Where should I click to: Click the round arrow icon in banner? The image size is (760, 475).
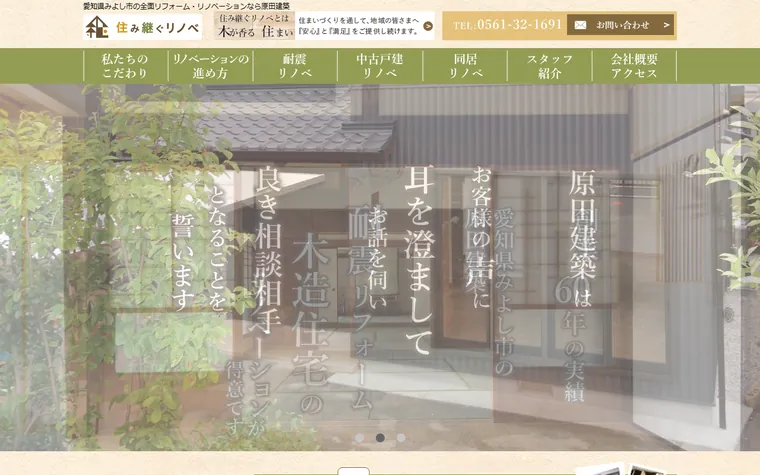428,26
